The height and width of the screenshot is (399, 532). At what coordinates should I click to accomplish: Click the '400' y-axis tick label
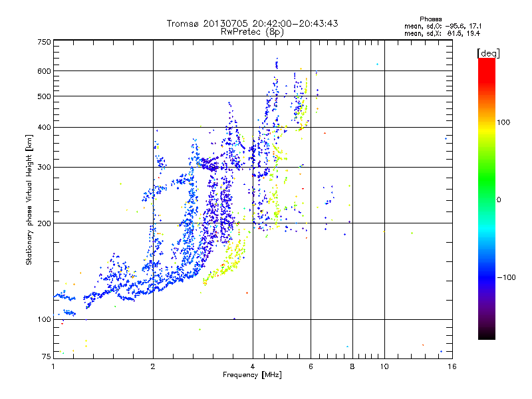coord(44,128)
